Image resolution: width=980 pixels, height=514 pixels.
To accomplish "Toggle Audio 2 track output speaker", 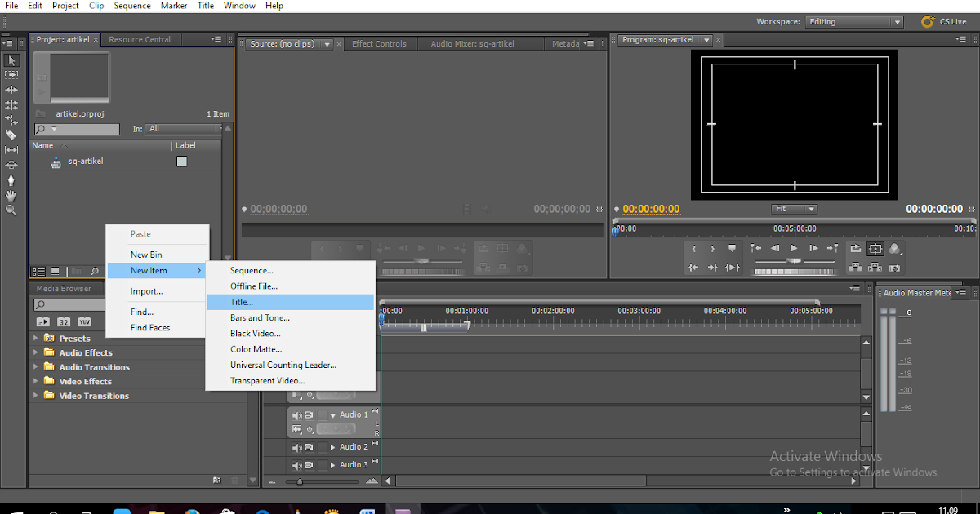I will tap(297, 448).
